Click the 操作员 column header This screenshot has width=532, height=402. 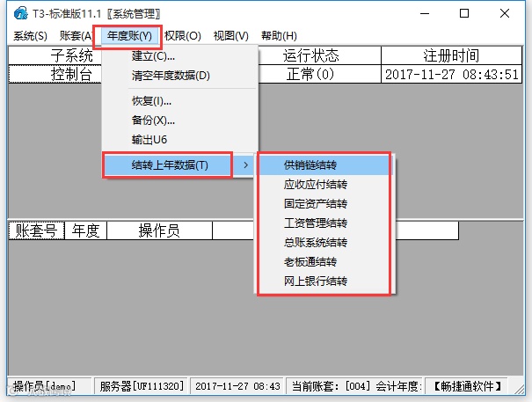coord(159,230)
